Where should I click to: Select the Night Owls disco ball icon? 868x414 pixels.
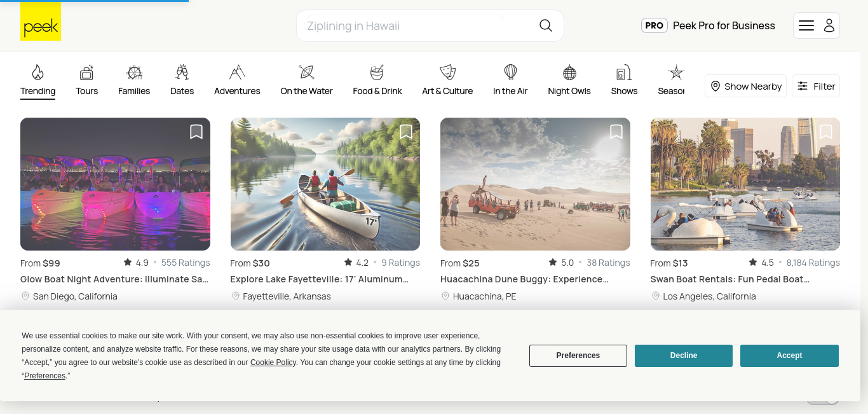tap(569, 72)
